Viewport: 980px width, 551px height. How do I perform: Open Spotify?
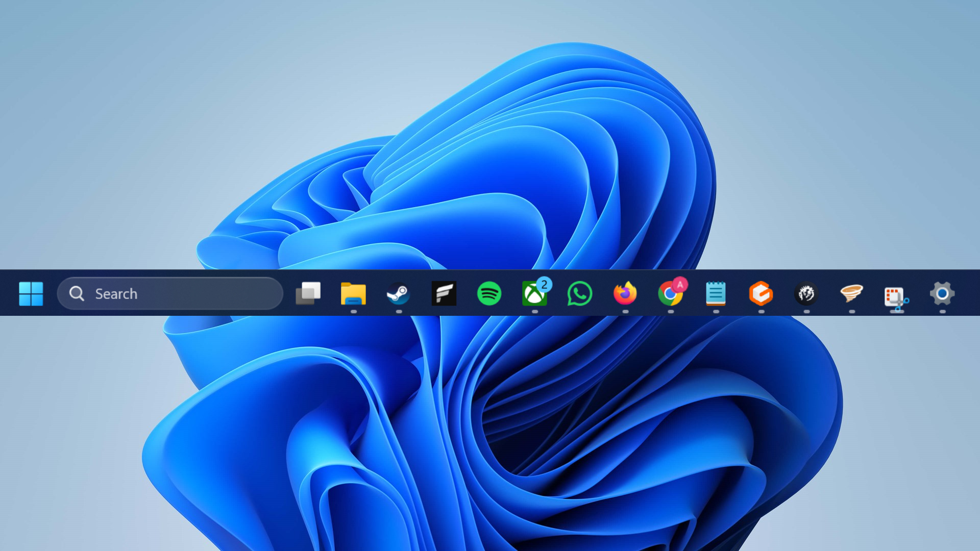click(488, 293)
